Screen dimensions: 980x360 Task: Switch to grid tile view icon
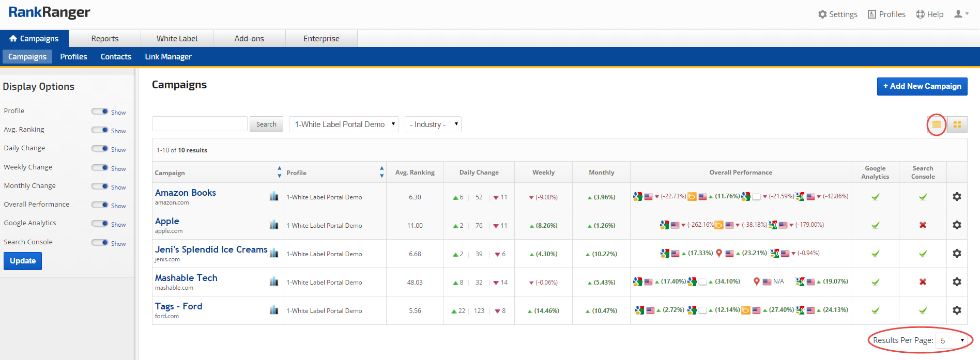957,124
